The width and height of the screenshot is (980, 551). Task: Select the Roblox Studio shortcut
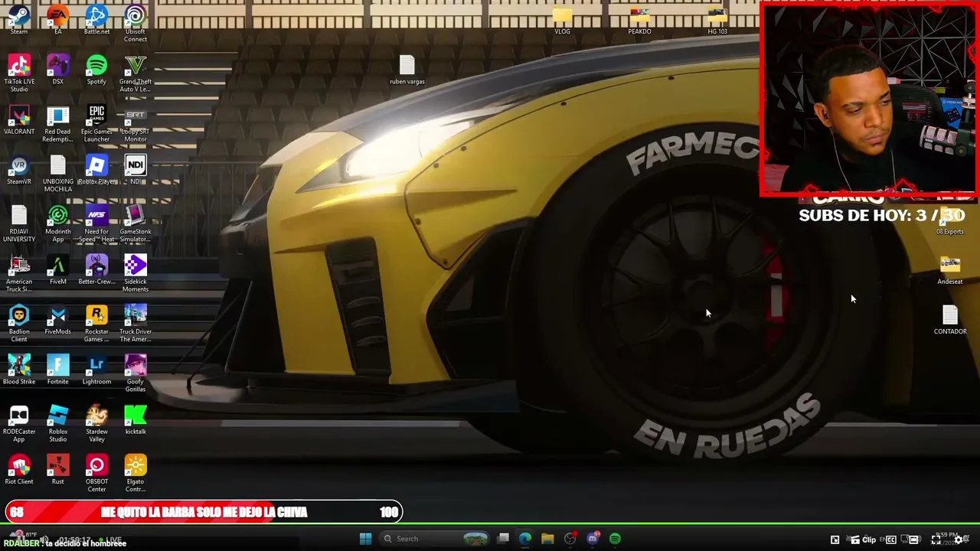click(x=58, y=424)
